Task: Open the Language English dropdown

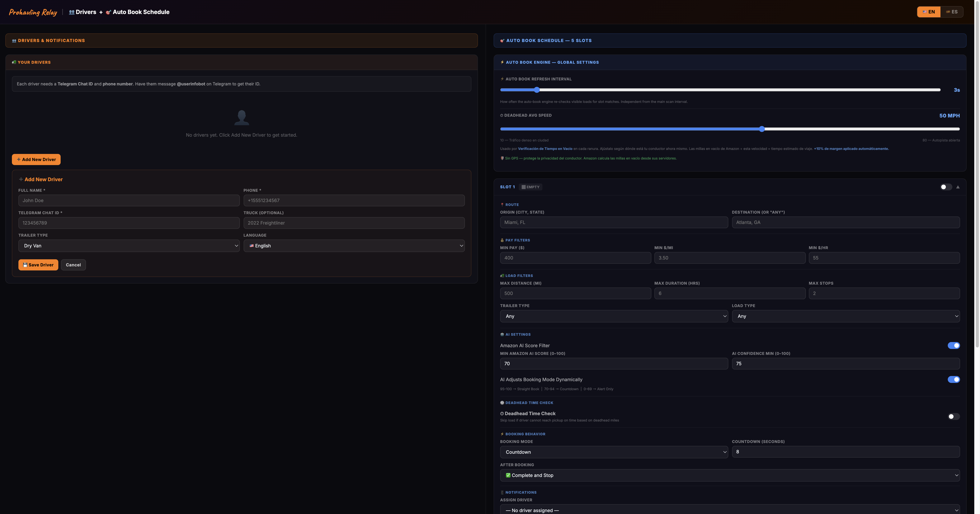Action: pos(354,246)
